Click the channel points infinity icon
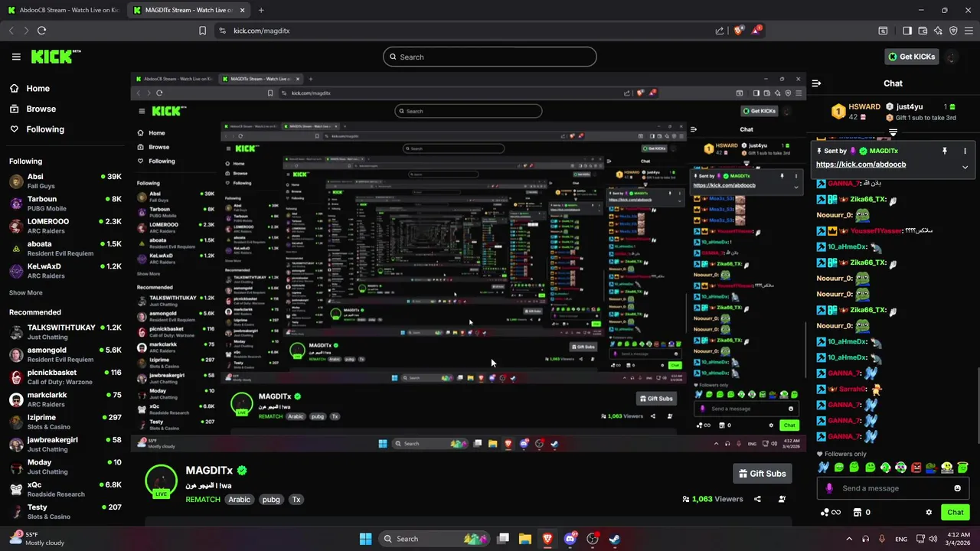The height and width of the screenshot is (551, 980). [830, 512]
